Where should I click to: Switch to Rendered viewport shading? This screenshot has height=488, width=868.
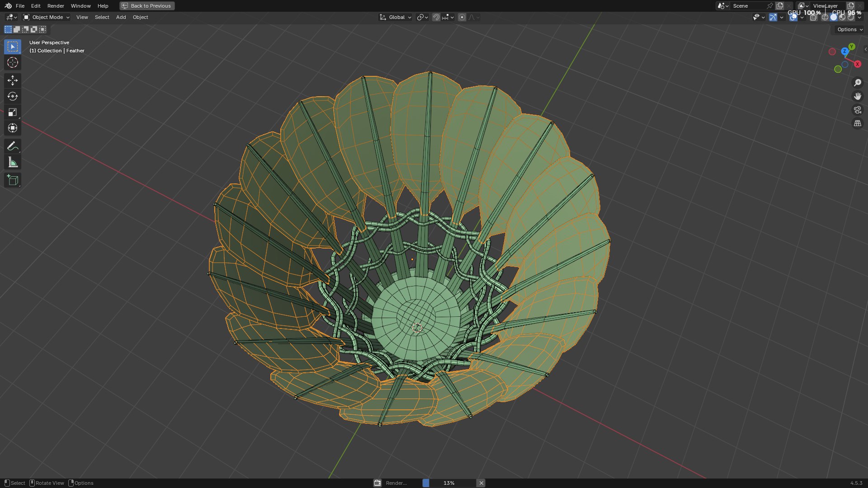coord(851,17)
